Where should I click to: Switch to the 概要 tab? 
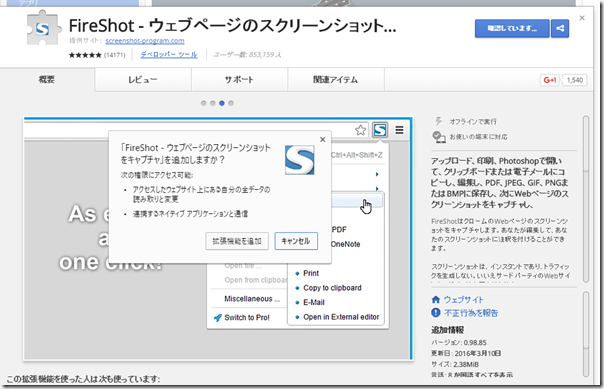pos(47,80)
